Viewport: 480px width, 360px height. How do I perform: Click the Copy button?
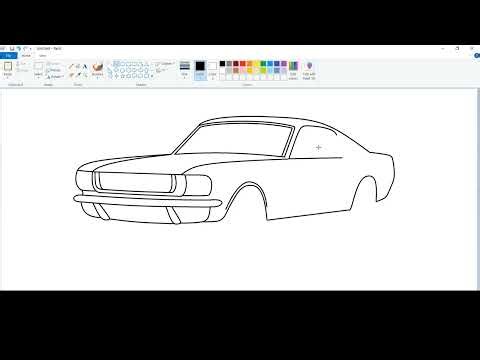click(22, 70)
